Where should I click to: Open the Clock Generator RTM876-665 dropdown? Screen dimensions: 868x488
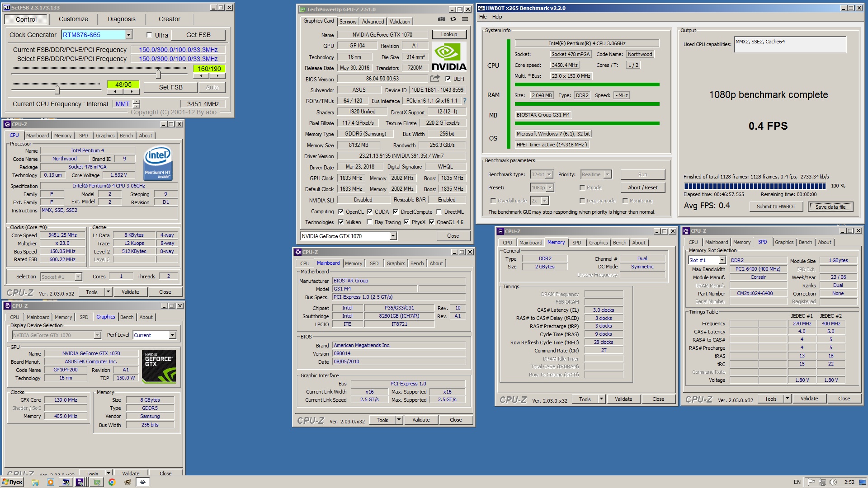[129, 35]
